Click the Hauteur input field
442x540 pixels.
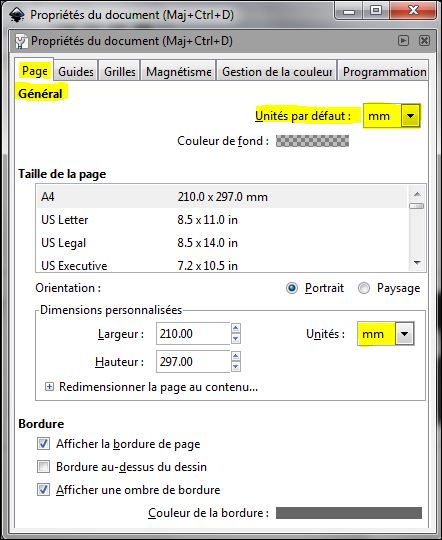coord(193,362)
